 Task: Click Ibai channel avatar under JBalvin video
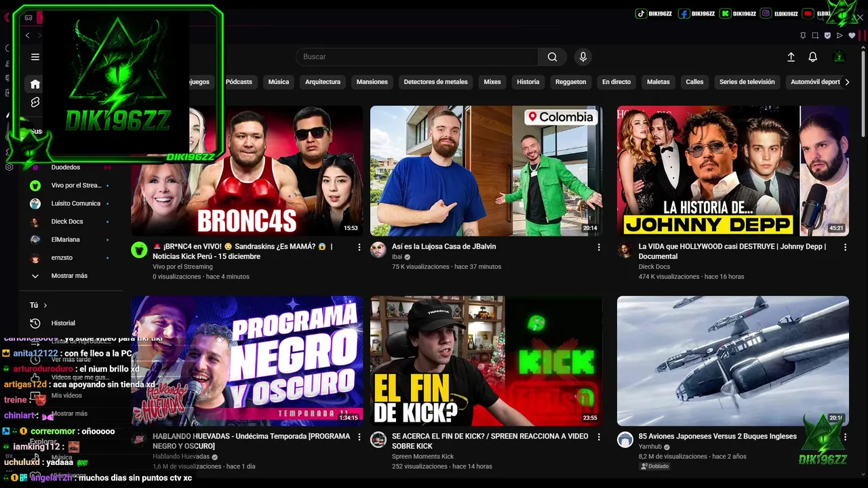pos(378,249)
